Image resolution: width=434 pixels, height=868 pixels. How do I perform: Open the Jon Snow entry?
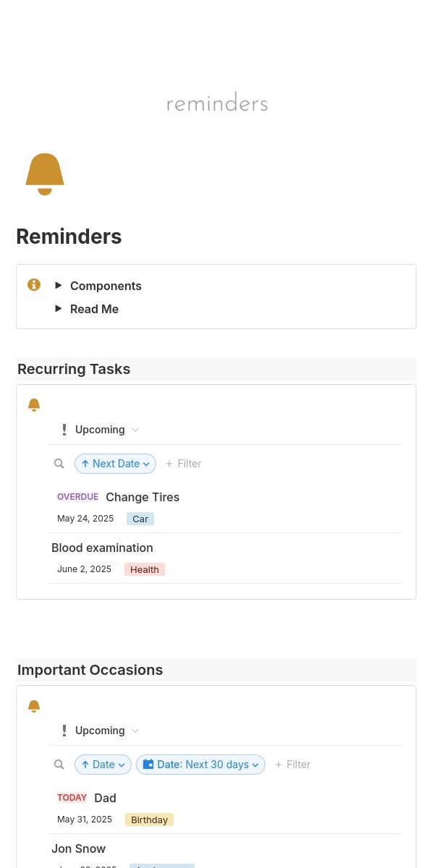[x=79, y=849]
